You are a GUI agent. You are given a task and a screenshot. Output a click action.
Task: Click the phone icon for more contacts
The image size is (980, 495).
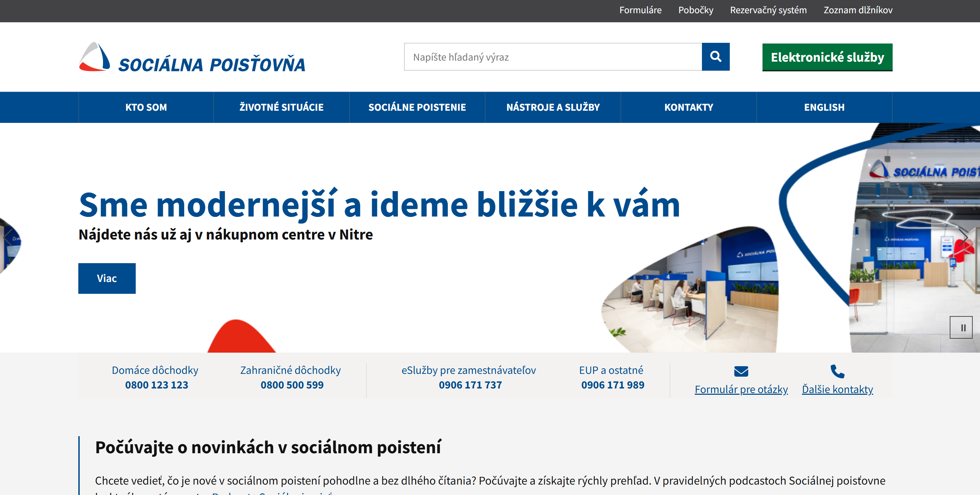[837, 371]
